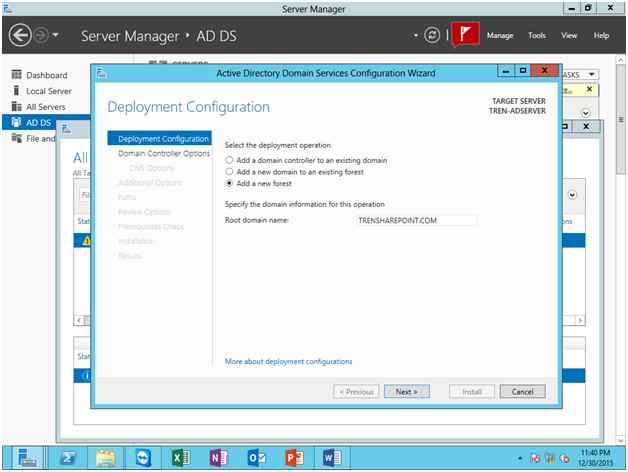Click the wizard title bar icon
The height and width of the screenshot is (472, 628).
tap(102, 73)
